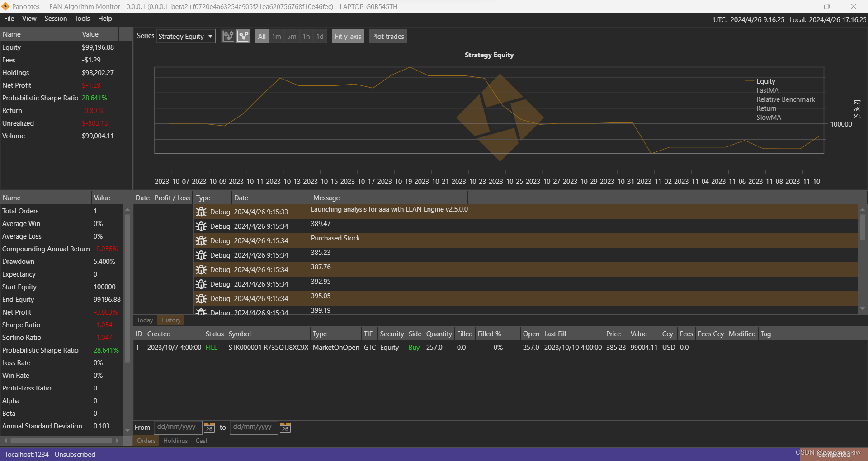The height and width of the screenshot is (461, 868).
Task: Toggle Plot trades option
Action: 388,37
